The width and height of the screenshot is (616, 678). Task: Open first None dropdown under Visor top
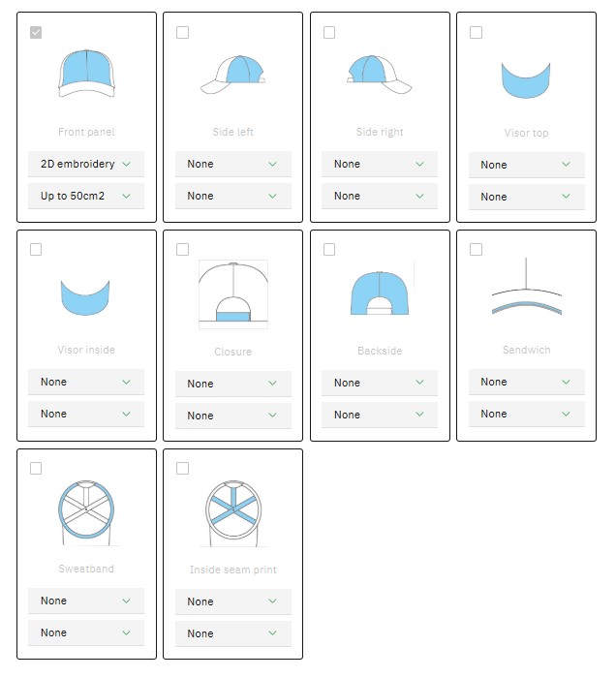[526, 165]
